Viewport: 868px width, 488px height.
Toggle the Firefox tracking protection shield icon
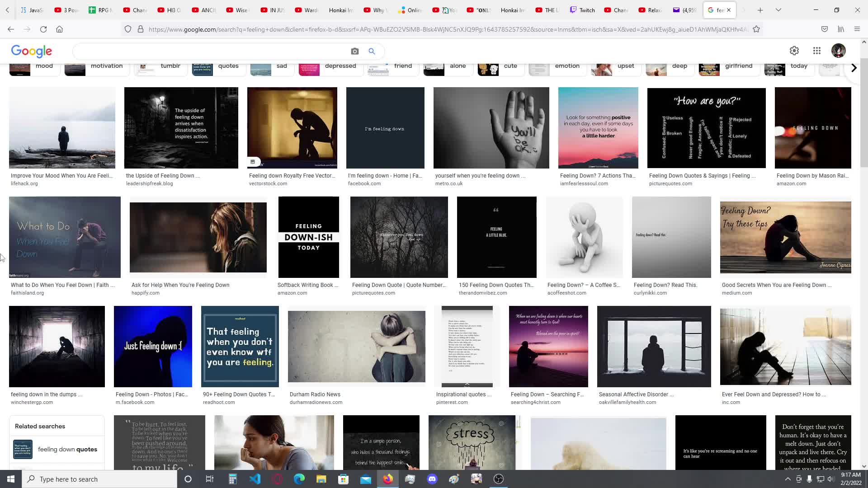click(127, 29)
